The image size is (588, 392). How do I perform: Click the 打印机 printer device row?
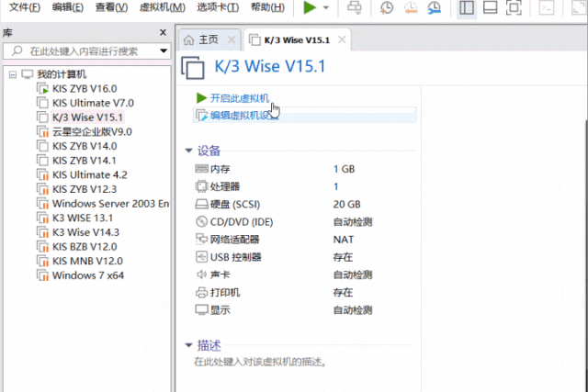[304, 292]
